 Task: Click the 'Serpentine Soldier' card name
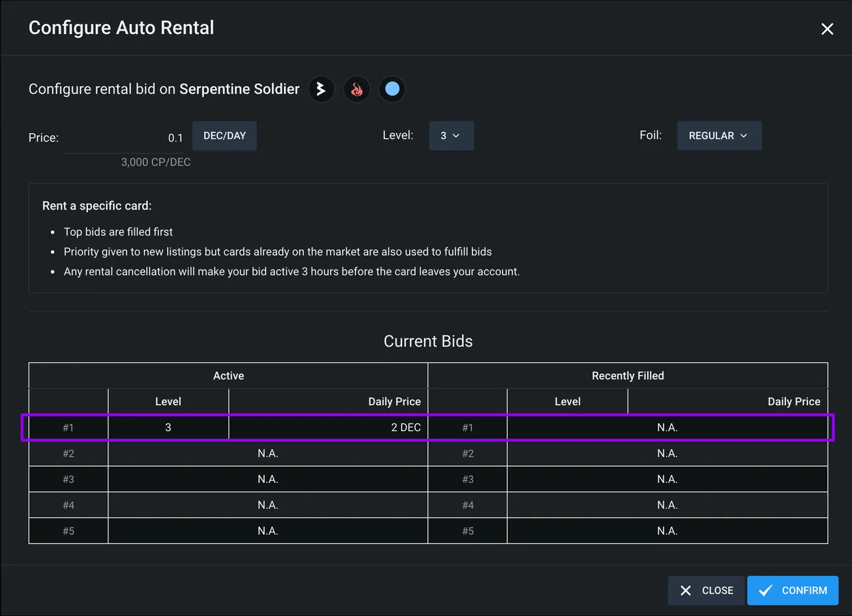pyautogui.click(x=240, y=89)
